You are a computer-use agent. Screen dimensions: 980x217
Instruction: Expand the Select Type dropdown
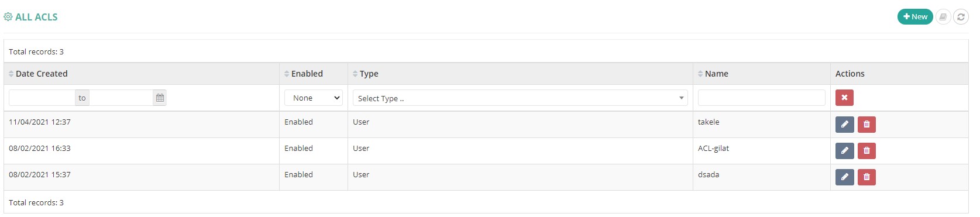[x=520, y=98]
